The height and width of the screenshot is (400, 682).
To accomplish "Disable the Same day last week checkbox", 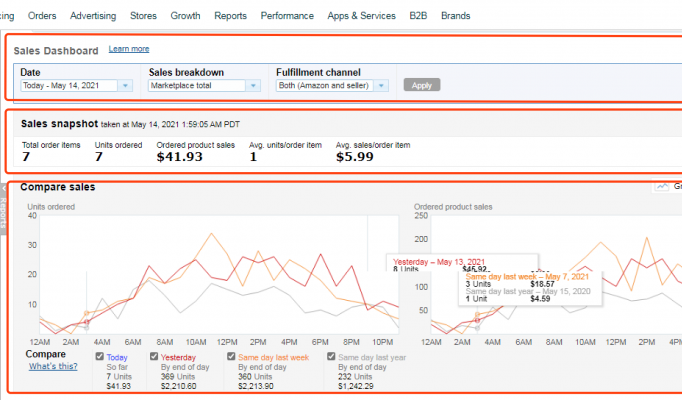I will [x=231, y=355].
